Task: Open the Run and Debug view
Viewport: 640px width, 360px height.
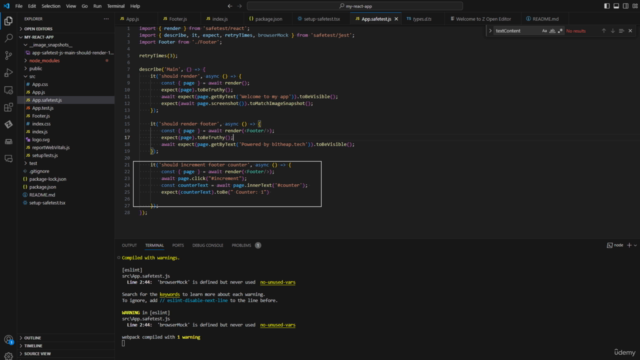Action: (8, 73)
